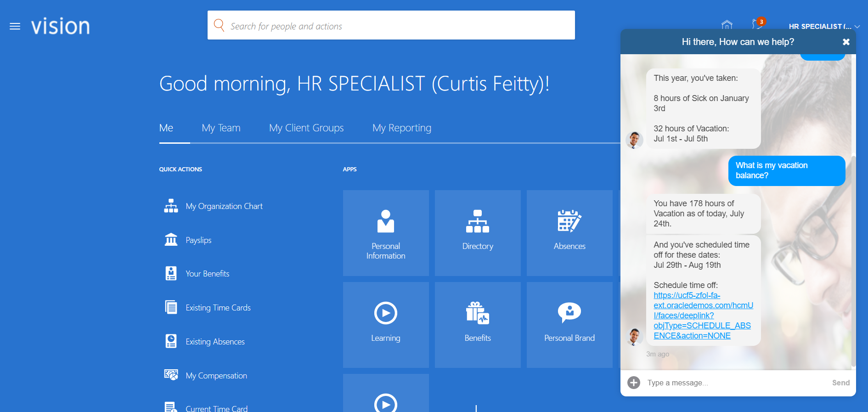Switch to the My Team tab
The height and width of the screenshot is (412, 868).
pos(221,128)
